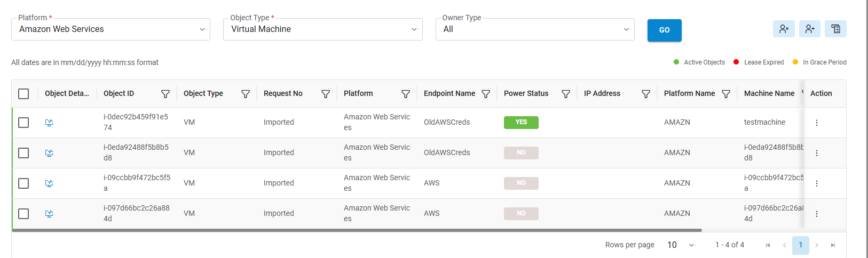Open the filter for Object ID column
This screenshot has width=868, height=258.
[x=165, y=94]
